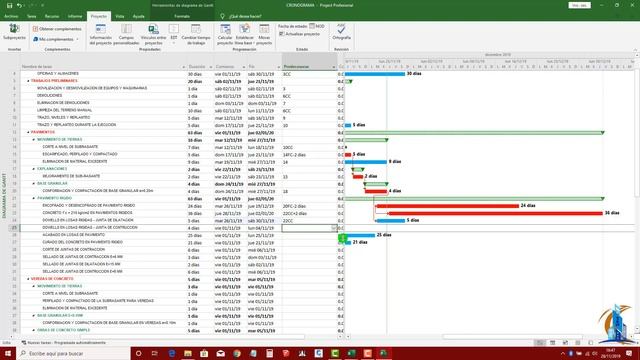
Task: Click the Ortografía spelling check
Action: coord(341,32)
